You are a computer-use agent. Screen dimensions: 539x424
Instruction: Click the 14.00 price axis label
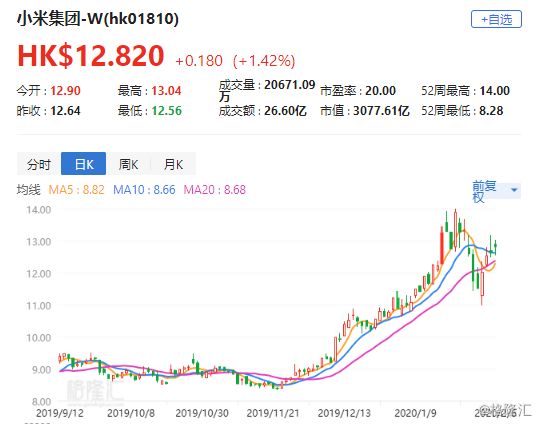click(x=39, y=209)
